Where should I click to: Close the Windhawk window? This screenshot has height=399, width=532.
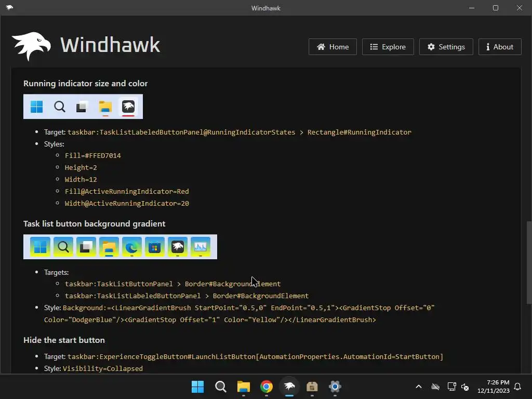pyautogui.click(x=520, y=8)
